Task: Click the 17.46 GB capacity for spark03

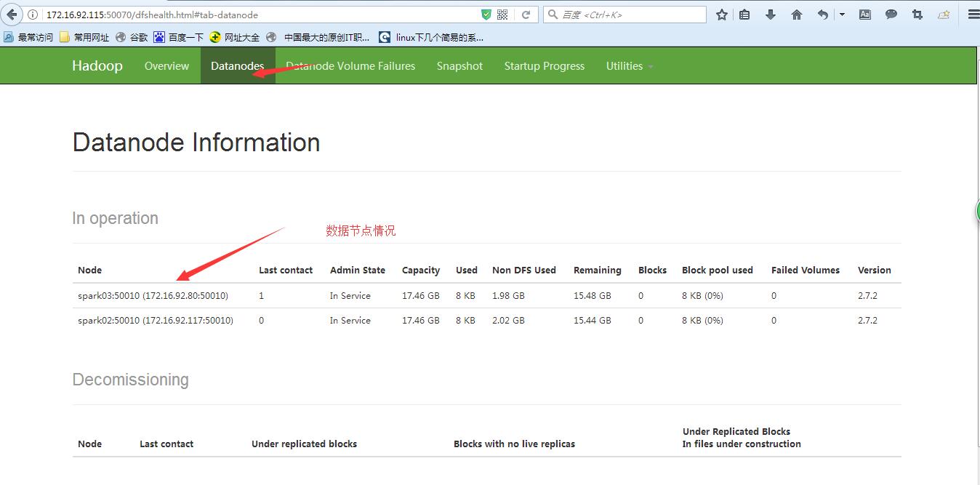Action: tap(421, 296)
